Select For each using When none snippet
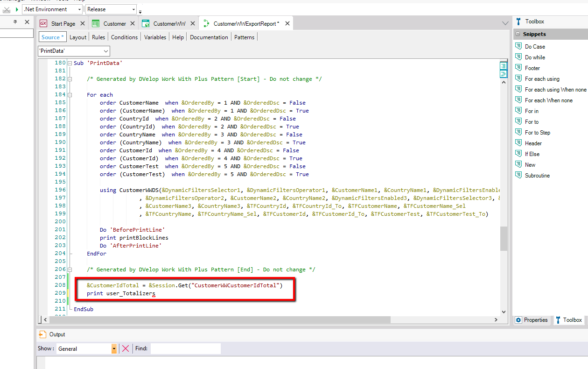This screenshot has height=369, width=588. (x=556, y=90)
